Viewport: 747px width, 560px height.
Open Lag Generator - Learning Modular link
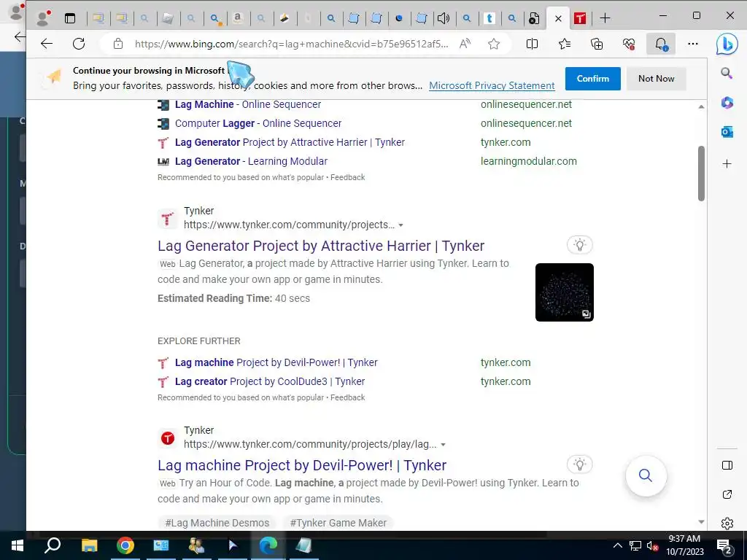click(251, 161)
